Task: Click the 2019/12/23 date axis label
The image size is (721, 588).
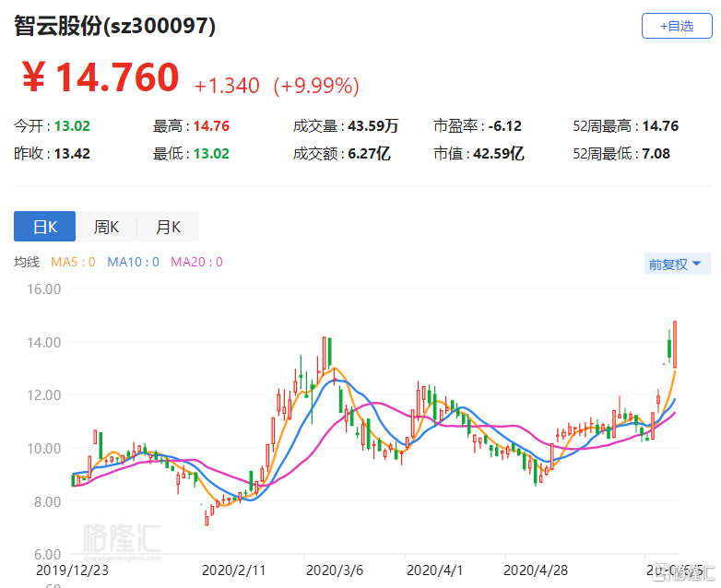Action: (72, 570)
